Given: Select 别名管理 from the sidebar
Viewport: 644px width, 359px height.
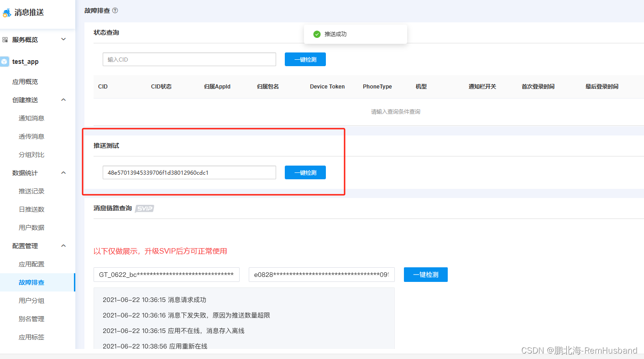Looking at the screenshot, I should [x=31, y=318].
